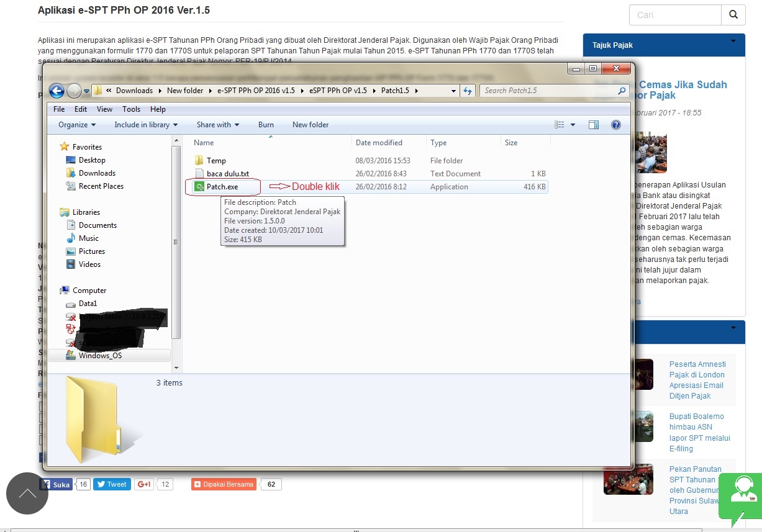762x532 pixels.
Task: Click the Tajuk Pajak article photo
Action: [651, 152]
